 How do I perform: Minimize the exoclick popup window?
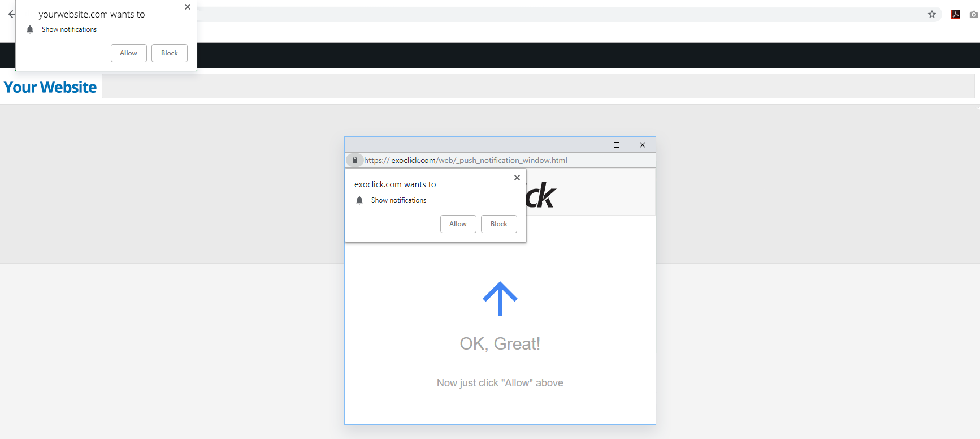click(x=591, y=145)
